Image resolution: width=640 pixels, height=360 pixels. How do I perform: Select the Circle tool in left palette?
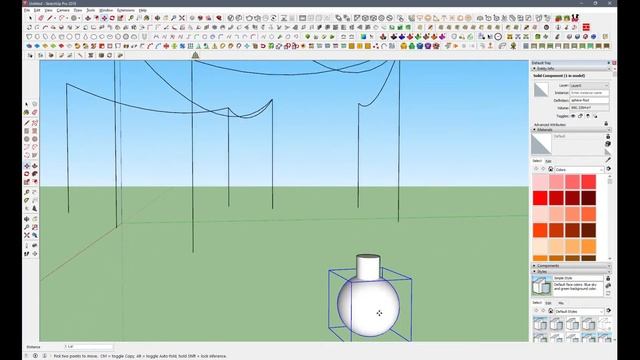coord(27,139)
